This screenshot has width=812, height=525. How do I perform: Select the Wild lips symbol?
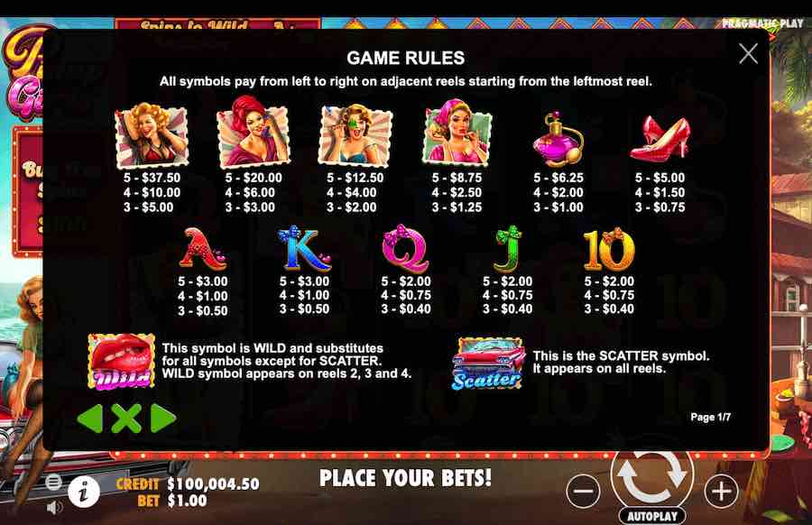pyautogui.click(x=122, y=362)
